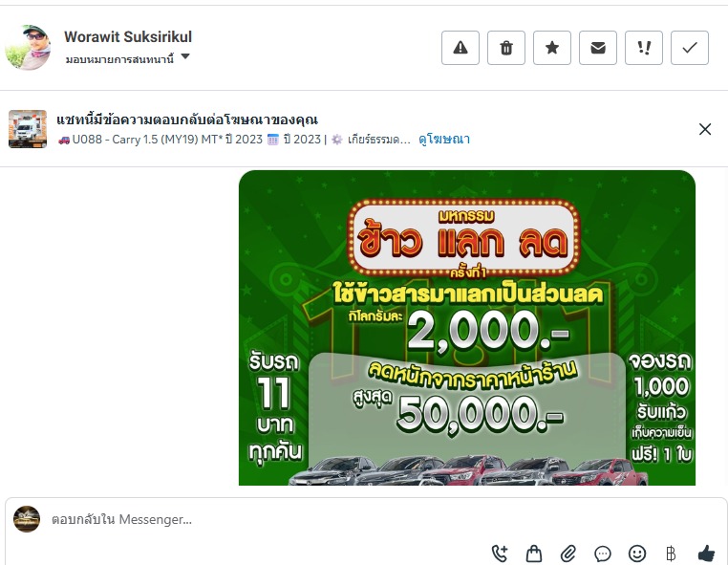
Task: Open Worawit Suksirikul contact name
Action: point(128,36)
